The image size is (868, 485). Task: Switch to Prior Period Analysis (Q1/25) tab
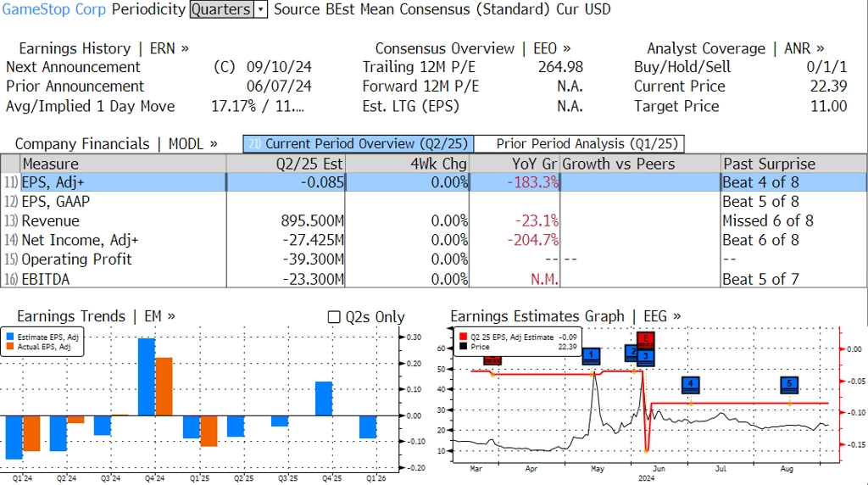[579, 144]
